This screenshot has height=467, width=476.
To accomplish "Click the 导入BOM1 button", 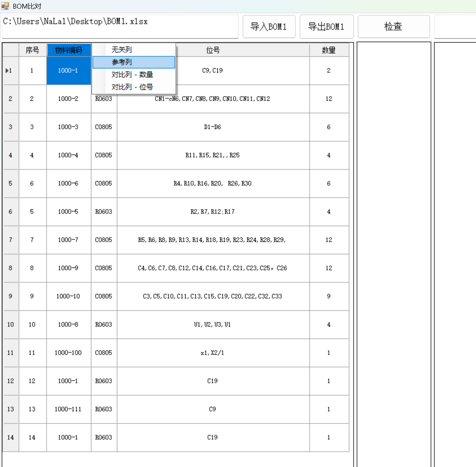I will [269, 27].
